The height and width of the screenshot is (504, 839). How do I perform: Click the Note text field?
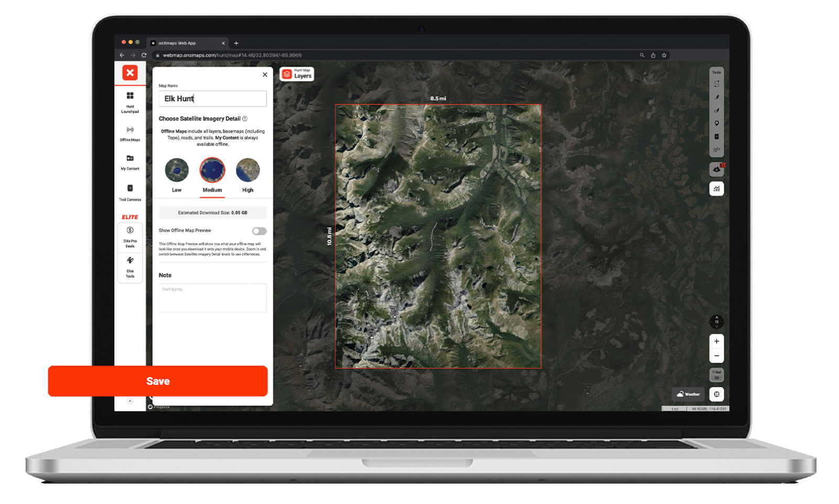pyautogui.click(x=212, y=298)
